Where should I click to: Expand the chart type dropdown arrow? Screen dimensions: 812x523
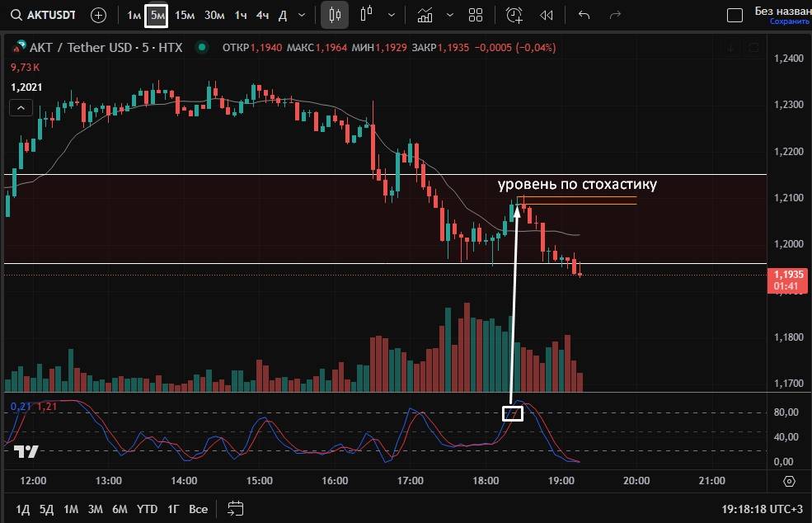[x=391, y=15]
